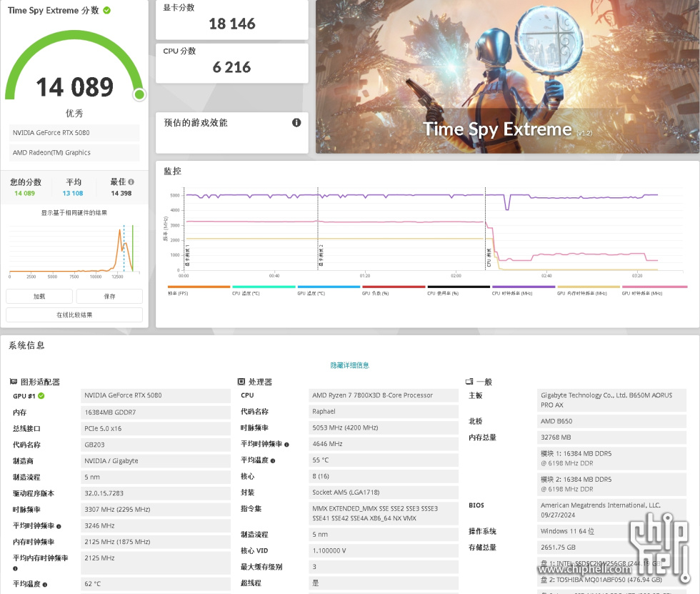Click AMD Ryzen 7 7800X3D processor value
This screenshot has width=700, height=594.
point(384,395)
